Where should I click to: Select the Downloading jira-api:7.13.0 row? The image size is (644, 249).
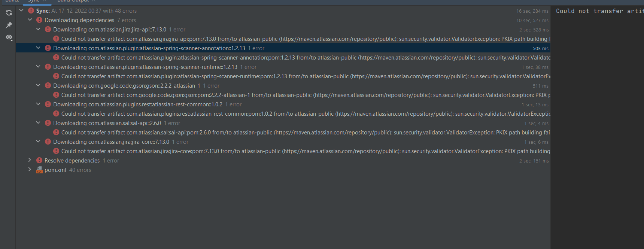coord(283,30)
